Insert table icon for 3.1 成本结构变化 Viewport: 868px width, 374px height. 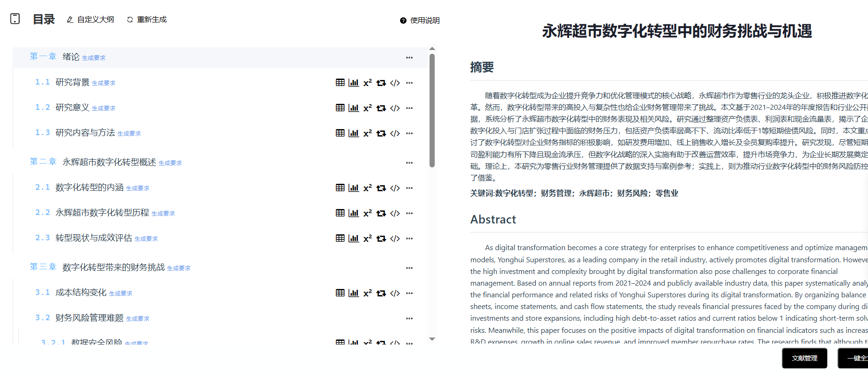pyautogui.click(x=340, y=293)
